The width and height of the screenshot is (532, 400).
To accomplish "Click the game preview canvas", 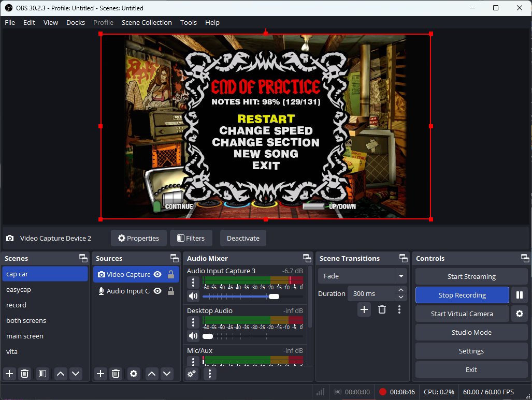I will pyautogui.click(x=266, y=126).
